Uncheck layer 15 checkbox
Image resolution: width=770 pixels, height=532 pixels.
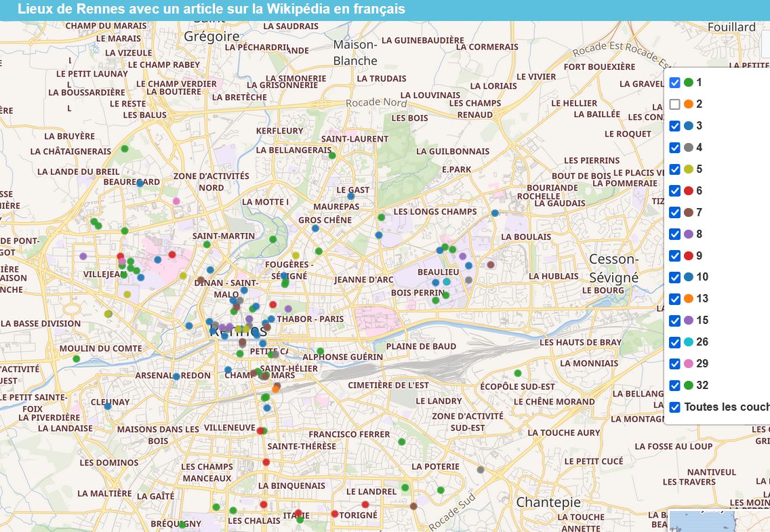tap(674, 321)
